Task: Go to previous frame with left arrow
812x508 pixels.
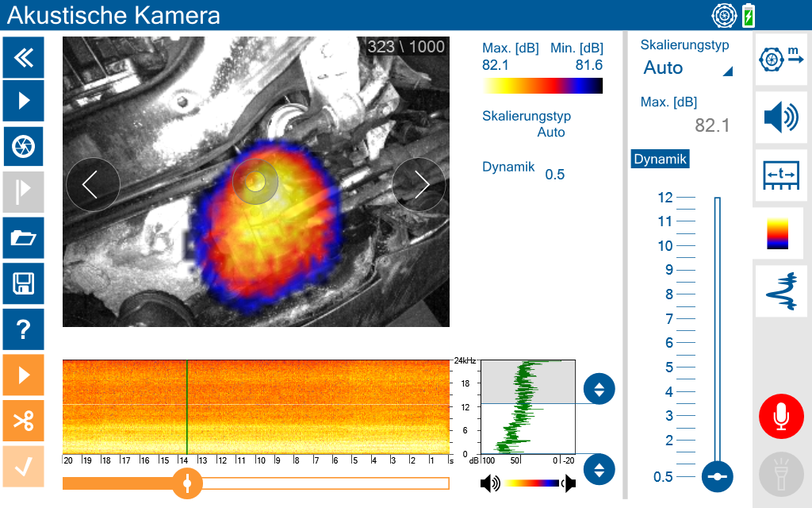Action: pyautogui.click(x=94, y=184)
